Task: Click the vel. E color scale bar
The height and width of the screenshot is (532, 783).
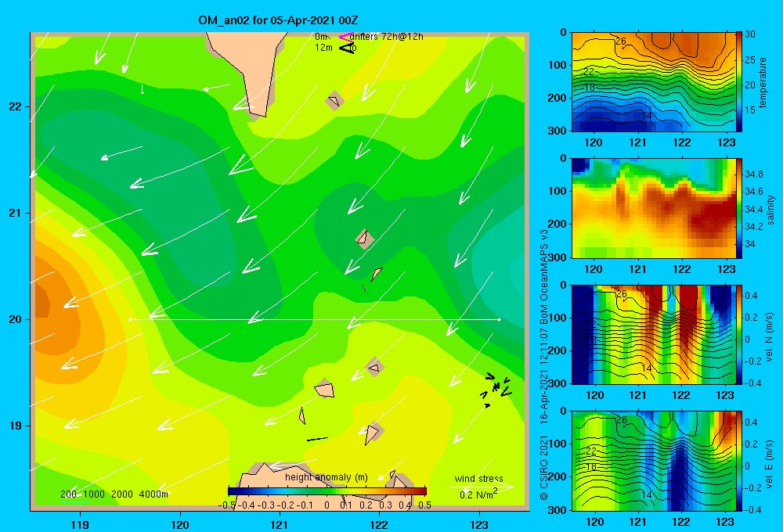Action: 738,461
